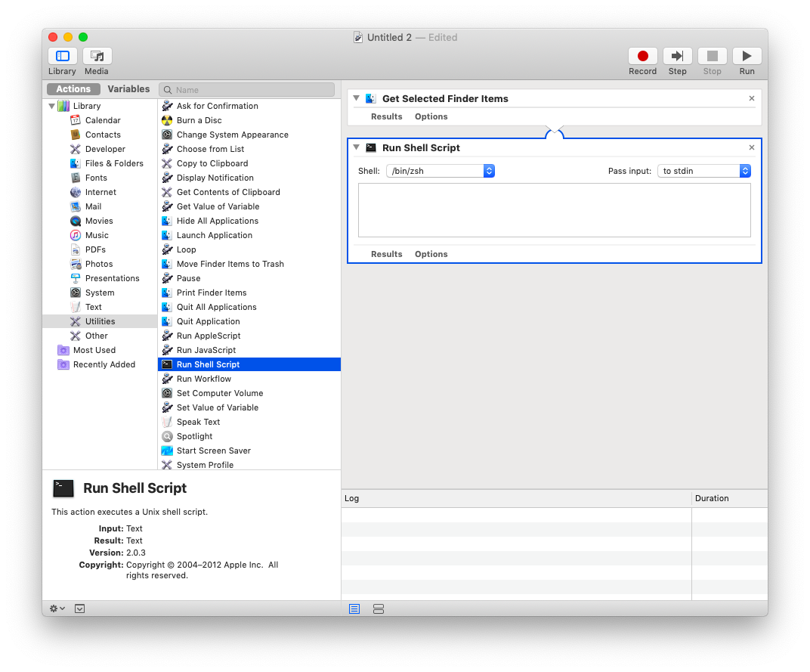Collapse the Run Shell Script action

(356, 147)
